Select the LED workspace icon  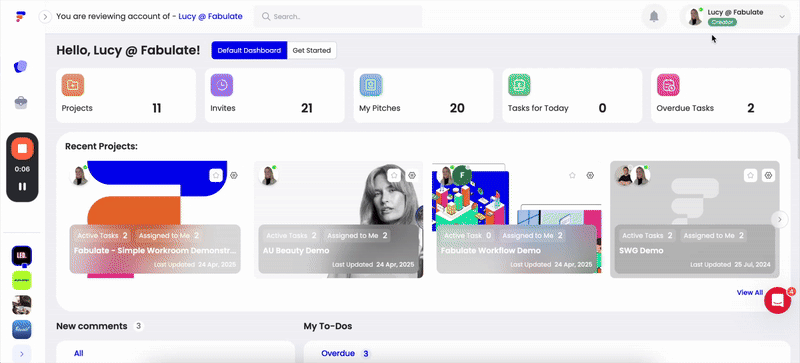coord(22,256)
